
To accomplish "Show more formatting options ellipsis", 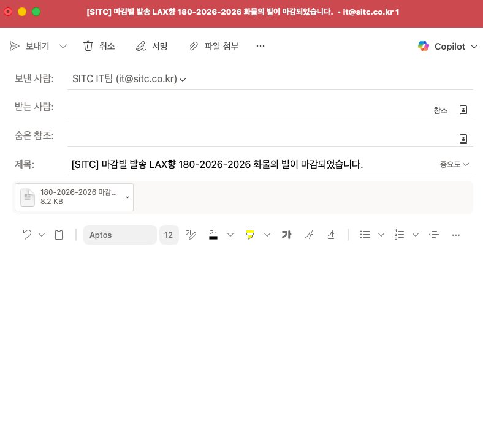I will pos(456,235).
